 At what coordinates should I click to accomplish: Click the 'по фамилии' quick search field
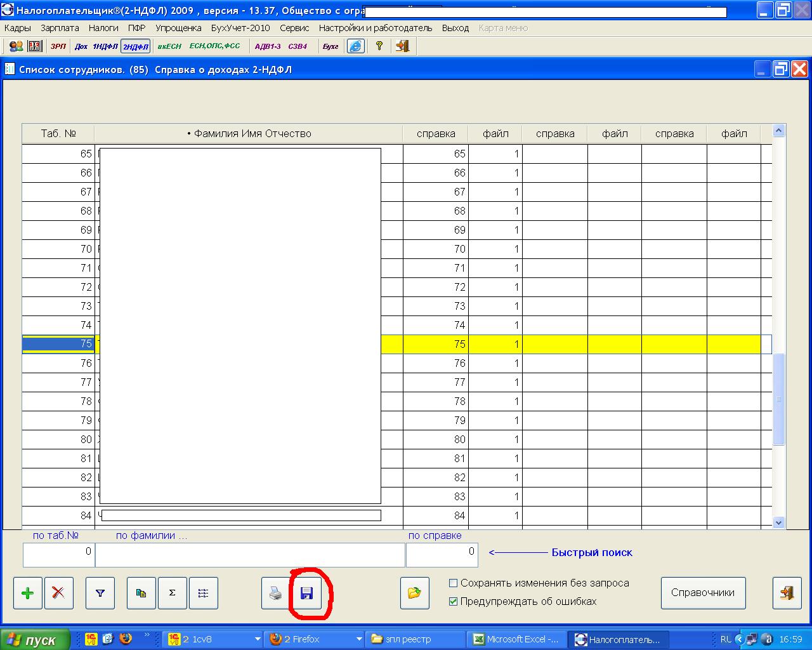250,554
